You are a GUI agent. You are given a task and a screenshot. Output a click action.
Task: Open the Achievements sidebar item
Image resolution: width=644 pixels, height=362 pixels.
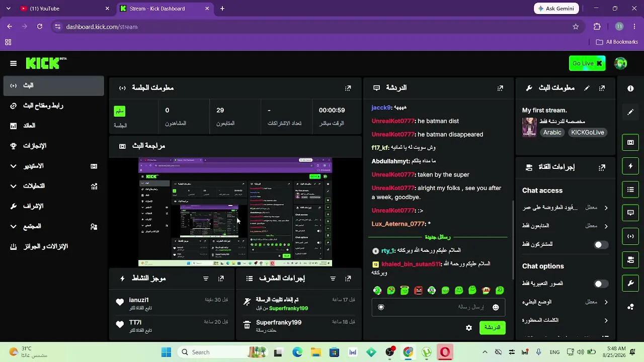click(x=53, y=146)
